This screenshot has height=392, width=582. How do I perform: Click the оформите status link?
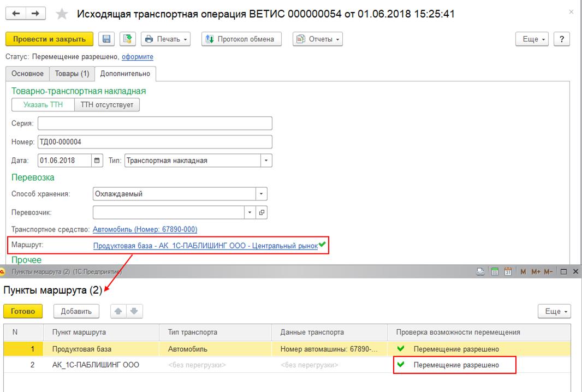click(x=138, y=57)
